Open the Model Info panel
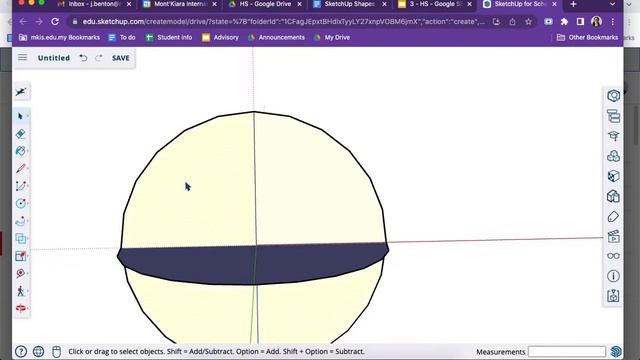640x360 pixels. [x=613, y=276]
